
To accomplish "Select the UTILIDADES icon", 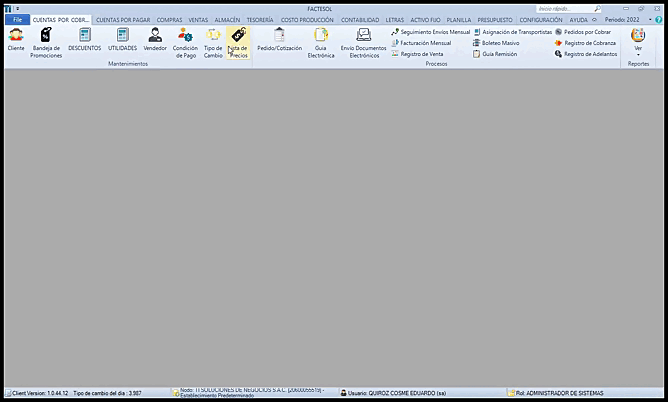I will [x=123, y=40].
